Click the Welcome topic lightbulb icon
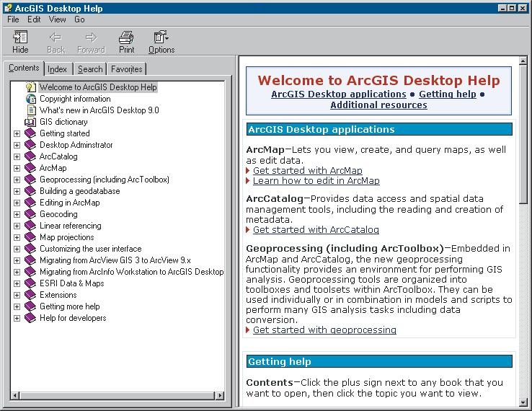This screenshot has height=411, width=532. pyautogui.click(x=30, y=87)
